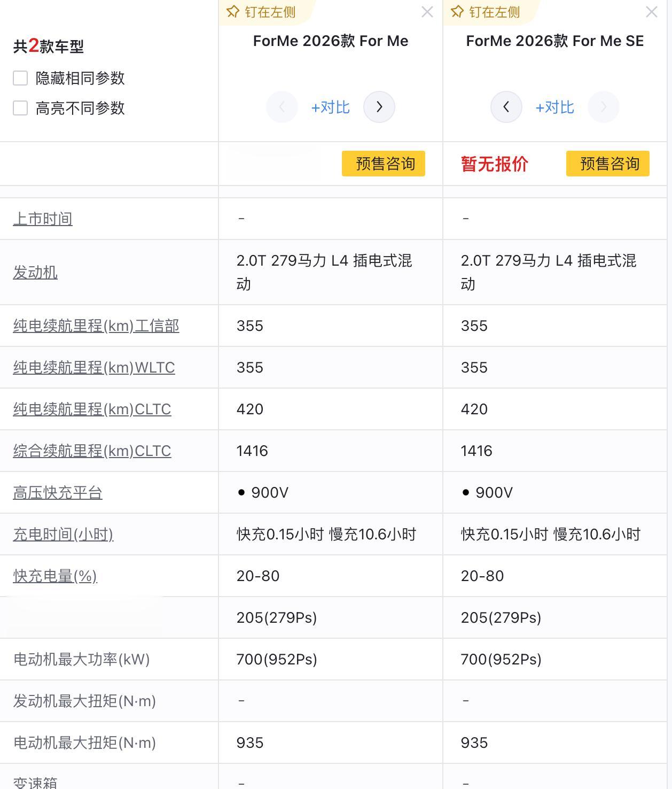Click 1416 value in For Me column
Viewport: 672px width, 789px height.
252,451
